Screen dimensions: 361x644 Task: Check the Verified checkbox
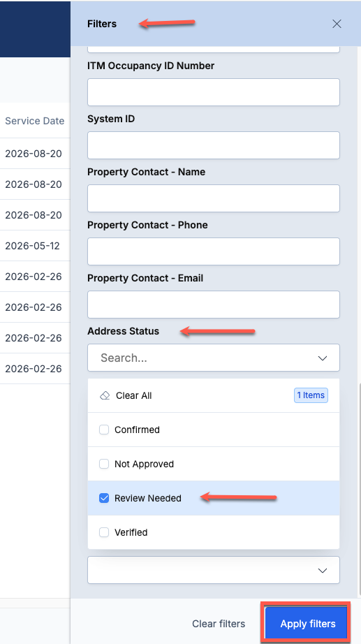click(x=104, y=532)
